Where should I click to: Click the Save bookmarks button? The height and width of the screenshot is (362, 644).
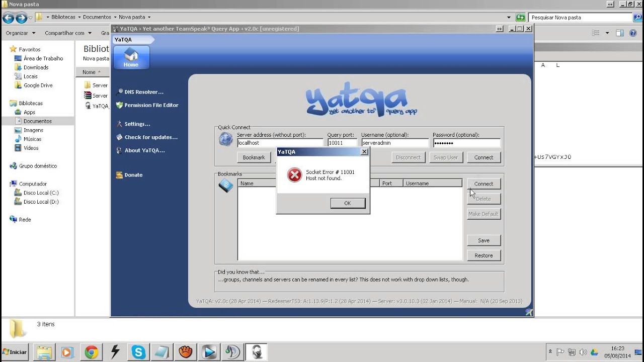click(x=484, y=240)
